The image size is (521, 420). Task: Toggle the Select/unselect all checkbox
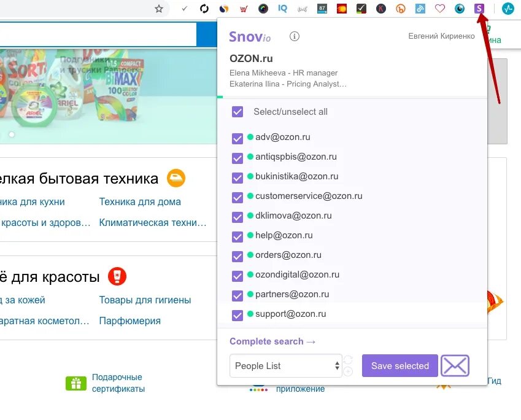point(237,112)
